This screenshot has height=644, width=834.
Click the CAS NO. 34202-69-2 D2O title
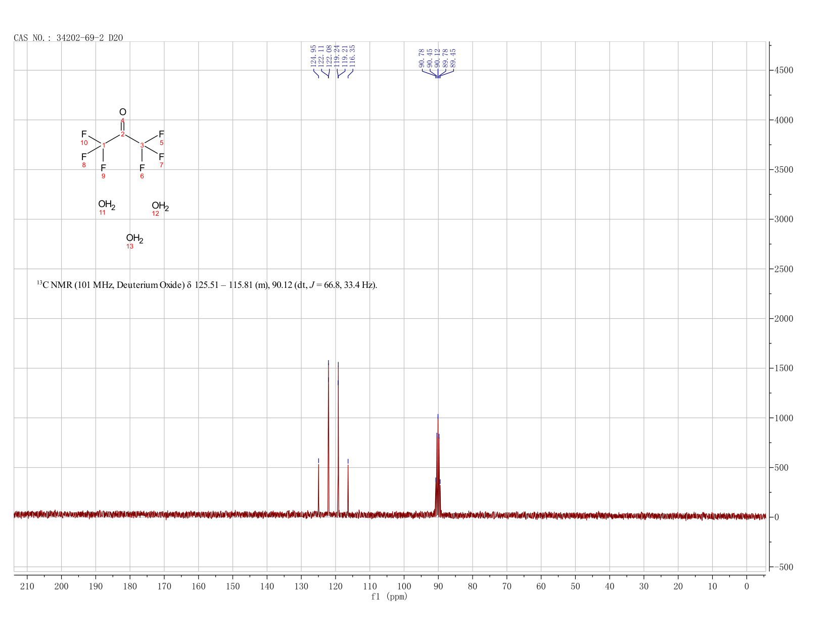pyautogui.click(x=68, y=38)
